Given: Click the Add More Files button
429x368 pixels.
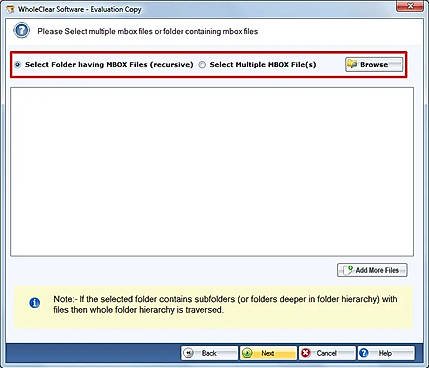Looking at the screenshot, I should 372,270.
